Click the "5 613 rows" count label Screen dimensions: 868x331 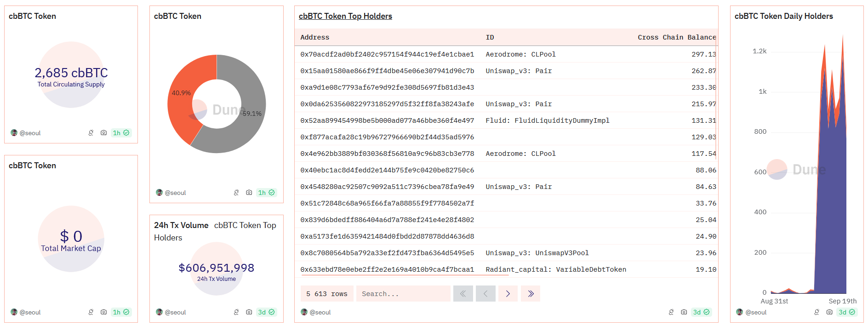coord(327,294)
